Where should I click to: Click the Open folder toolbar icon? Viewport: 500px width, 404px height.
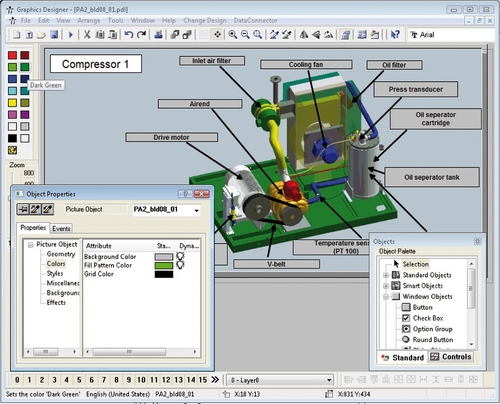[x=42, y=35]
